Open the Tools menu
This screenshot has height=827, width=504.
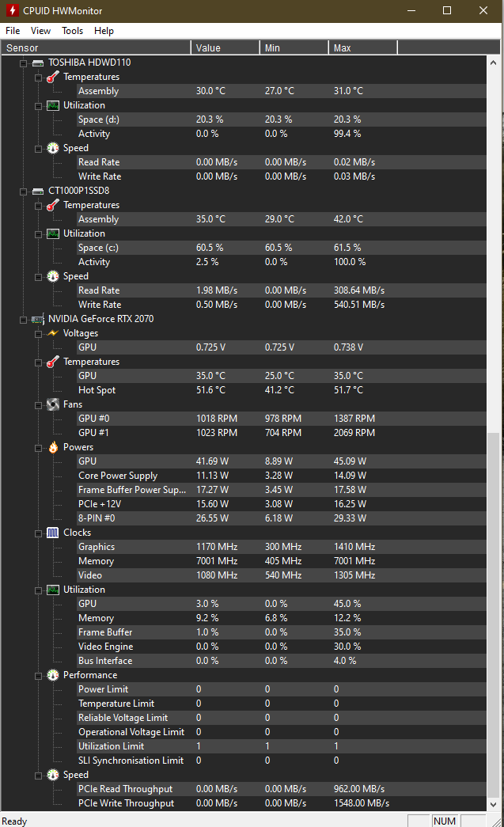72,31
